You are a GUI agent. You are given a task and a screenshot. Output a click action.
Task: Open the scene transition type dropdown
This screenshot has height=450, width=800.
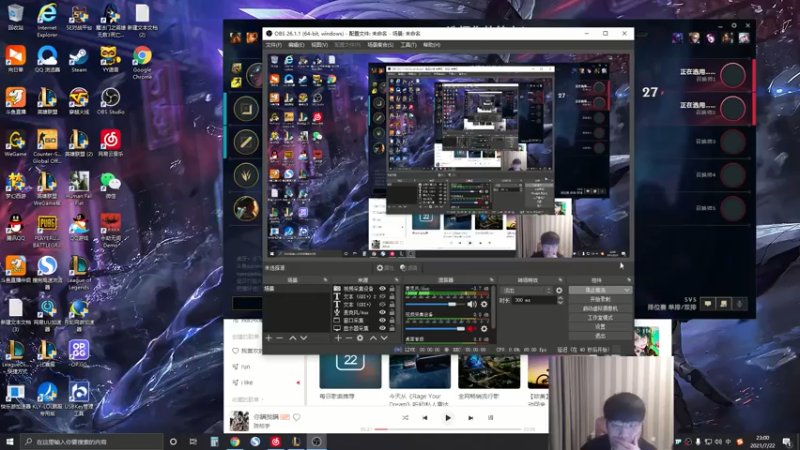pos(526,290)
